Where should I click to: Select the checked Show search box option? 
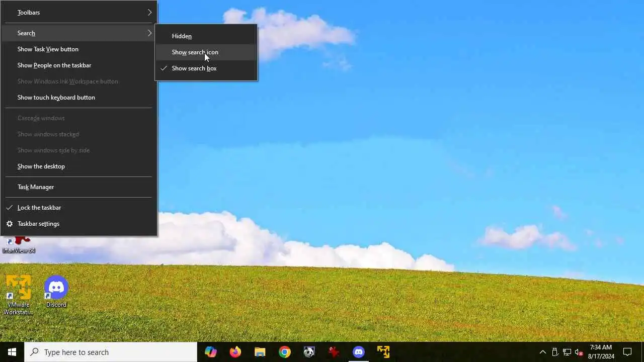point(206,68)
